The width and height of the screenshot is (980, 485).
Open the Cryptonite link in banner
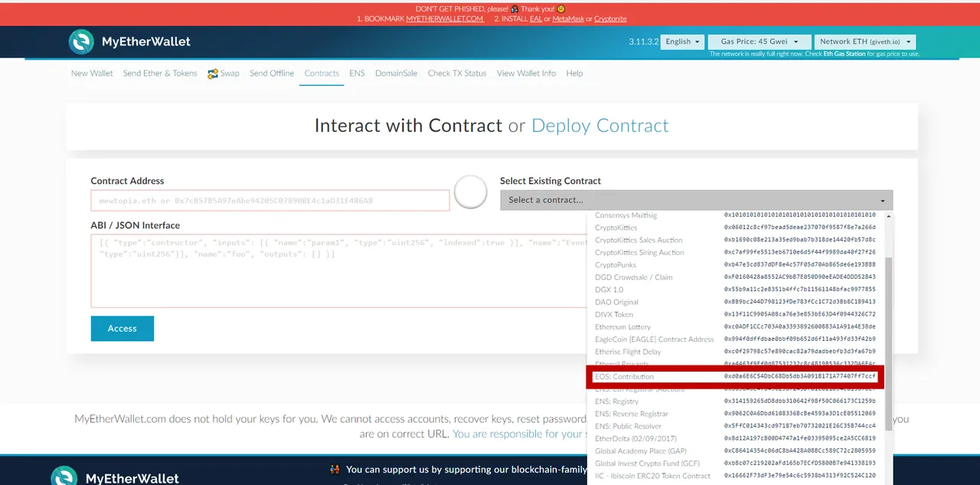(610, 18)
